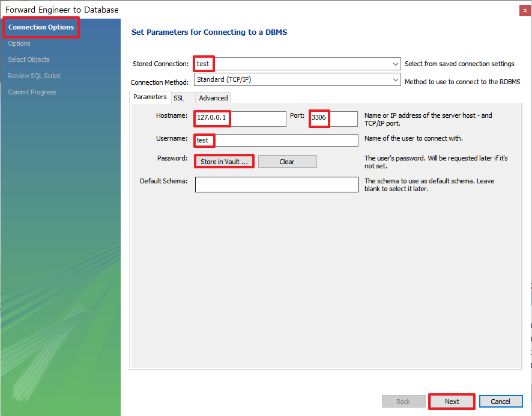Viewport: 532px width, 416px height.
Task: Select the Review SQL Script step
Action: pyautogui.click(x=34, y=76)
